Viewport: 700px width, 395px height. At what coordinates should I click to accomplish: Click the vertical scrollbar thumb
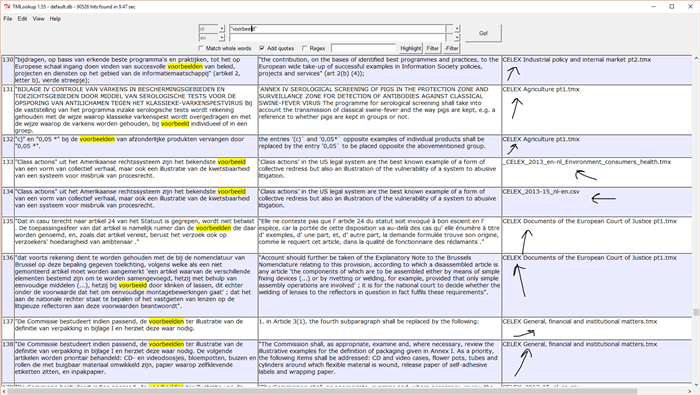(x=696, y=312)
